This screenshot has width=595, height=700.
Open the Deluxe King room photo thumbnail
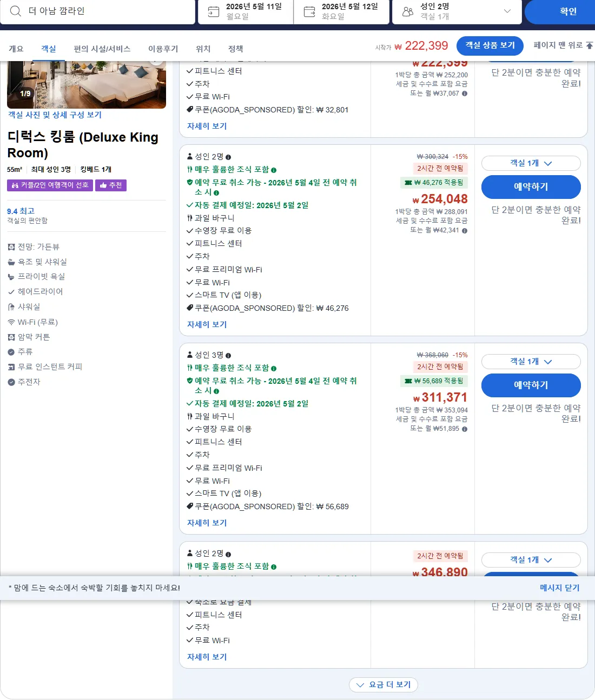point(87,84)
